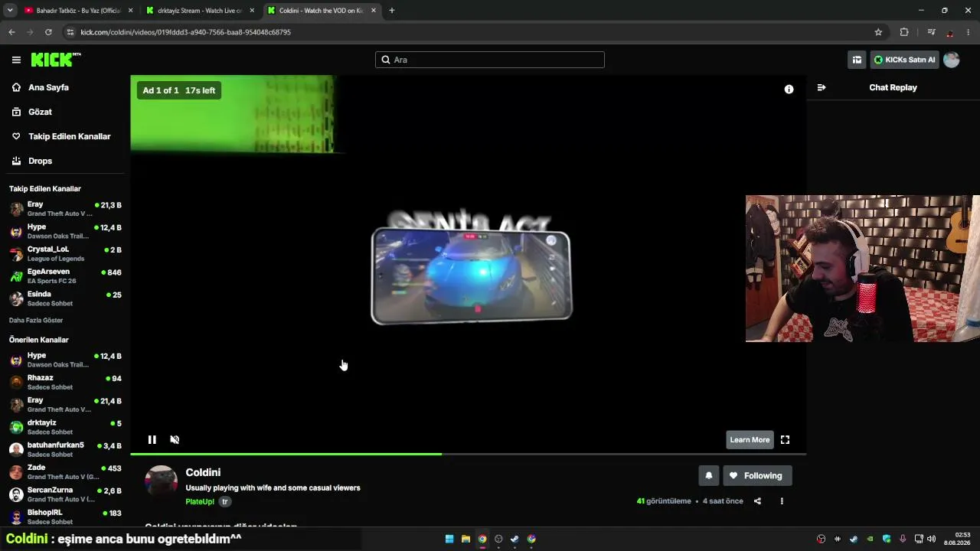The height and width of the screenshot is (551, 980).
Task: Click batuhanfurkan5 avatar icon
Action: 16,449
